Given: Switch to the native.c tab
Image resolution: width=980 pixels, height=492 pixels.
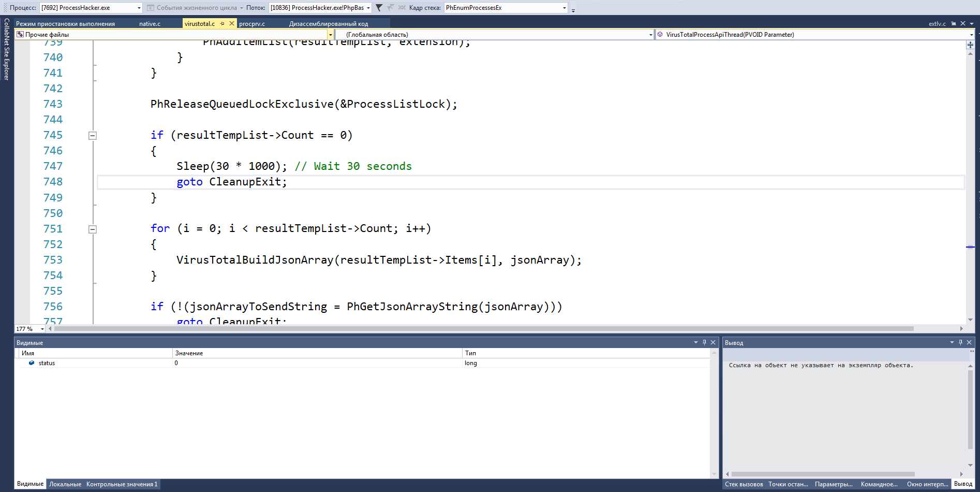Looking at the screenshot, I should 150,23.
